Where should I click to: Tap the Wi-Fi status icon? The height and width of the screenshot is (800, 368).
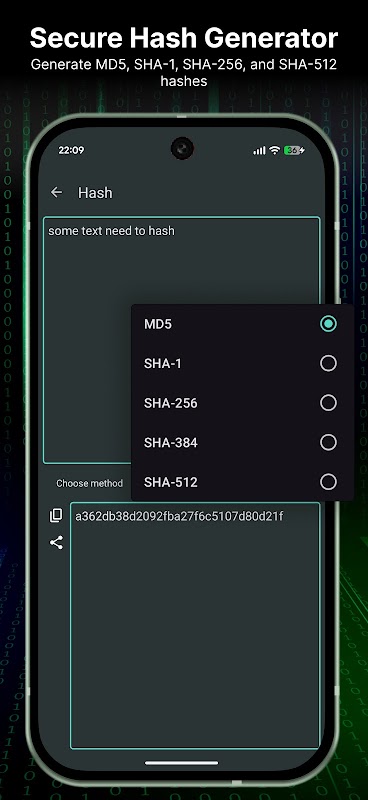275,150
